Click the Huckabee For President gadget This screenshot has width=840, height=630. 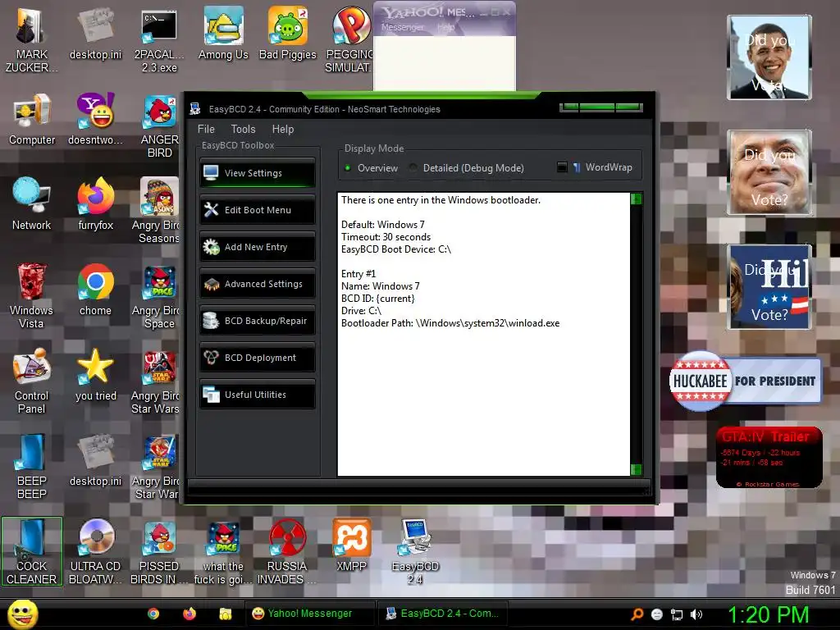tap(745, 381)
